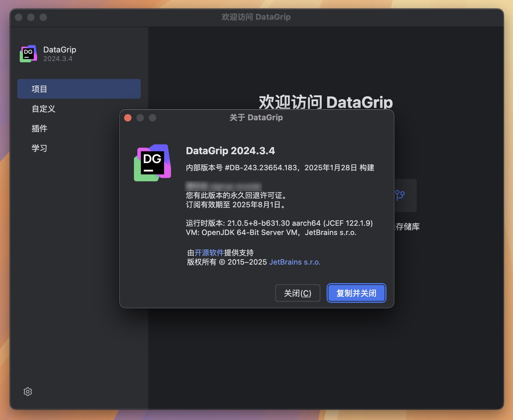This screenshot has height=420, width=513.
Task: Open the JetBrains s.r.o. copyright link
Action: [x=295, y=262]
